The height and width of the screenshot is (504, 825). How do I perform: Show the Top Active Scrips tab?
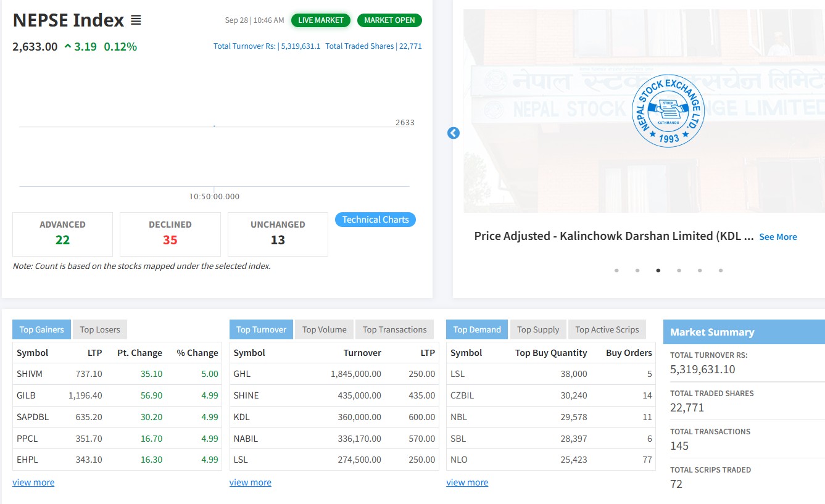pos(607,329)
